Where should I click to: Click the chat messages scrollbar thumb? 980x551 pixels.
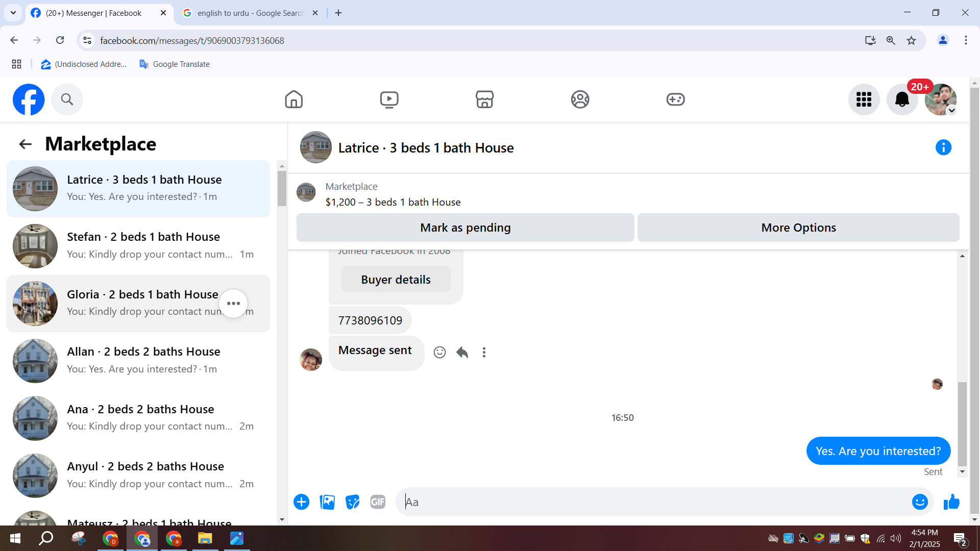pyautogui.click(x=962, y=423)
